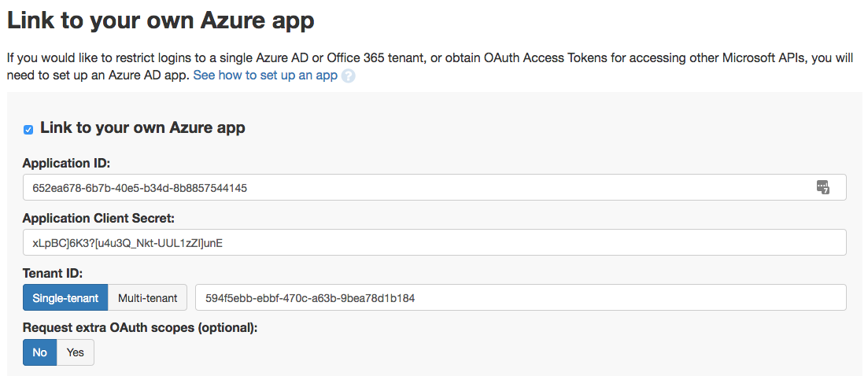Click the Application Client Secret: label
This screenshot has width=868, height=376.
tap(98, 219)
